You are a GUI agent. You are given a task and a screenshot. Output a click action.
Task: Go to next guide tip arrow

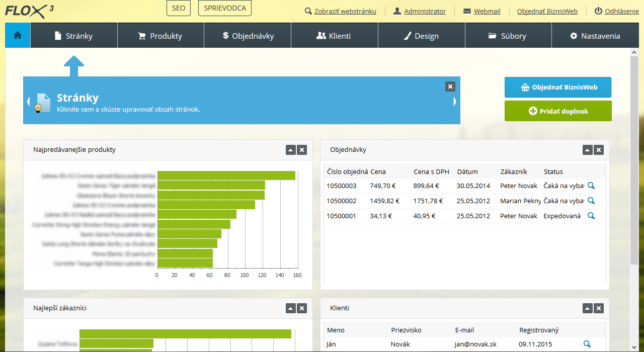pos(455,101)
